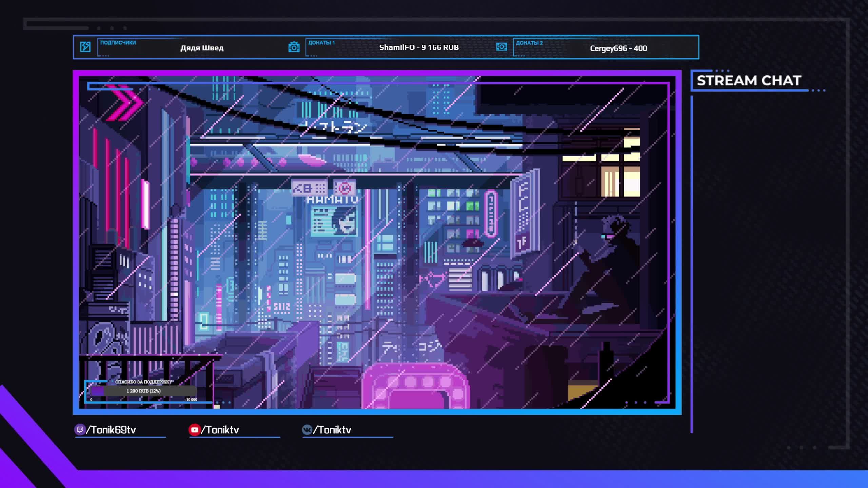The height and width of the screenshot is (488, 868).
Task: Click the 1F sign on the building
Action: click(522, 242)
